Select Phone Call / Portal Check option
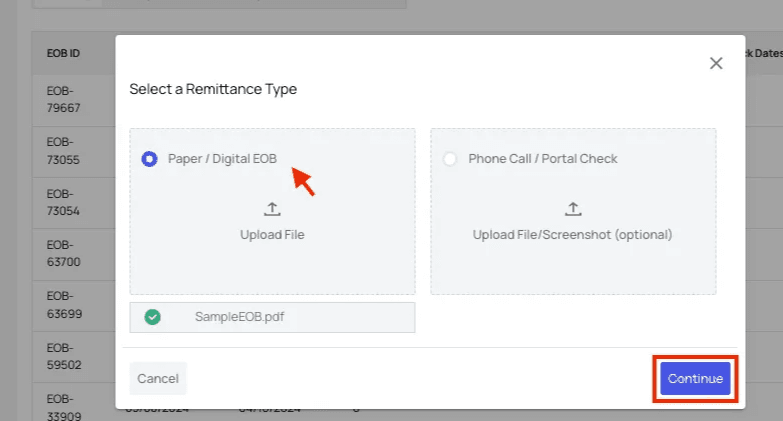Screen dimensions: 783x421 [450, 159]
